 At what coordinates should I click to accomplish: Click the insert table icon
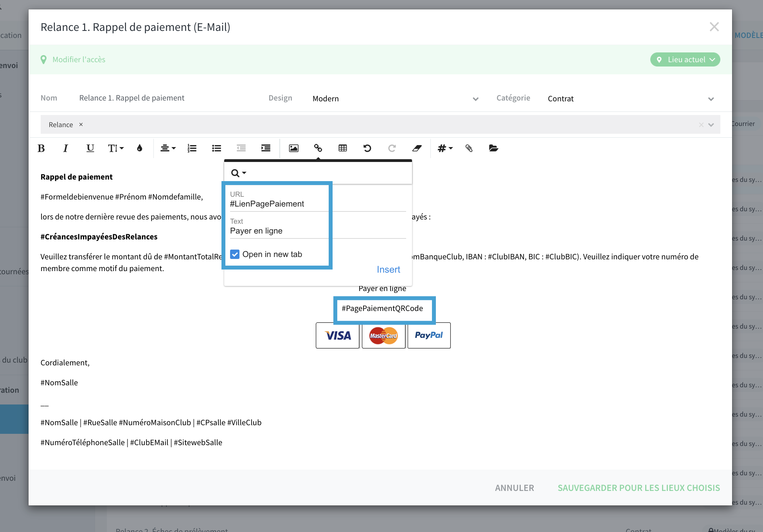[343, 148]
